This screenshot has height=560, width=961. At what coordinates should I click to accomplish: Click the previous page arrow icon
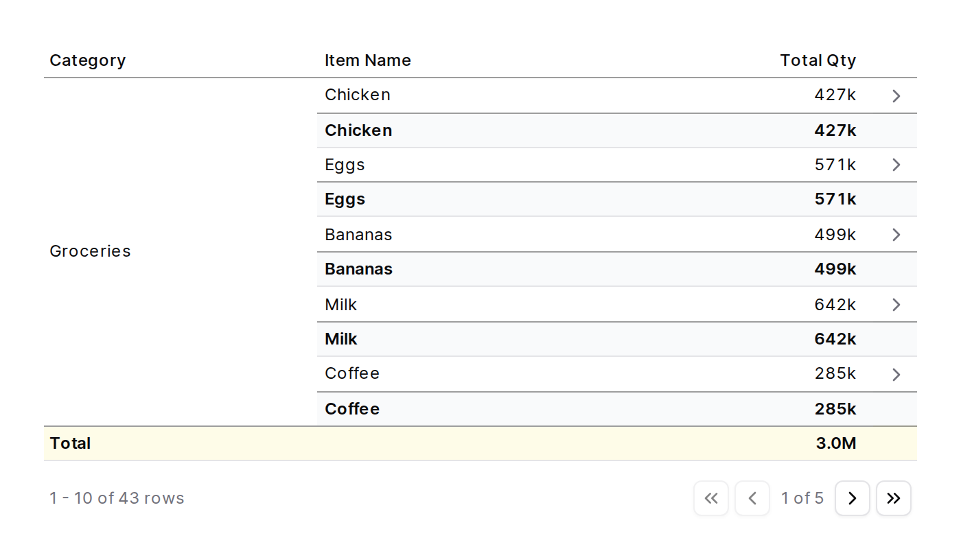click(752, 498)
